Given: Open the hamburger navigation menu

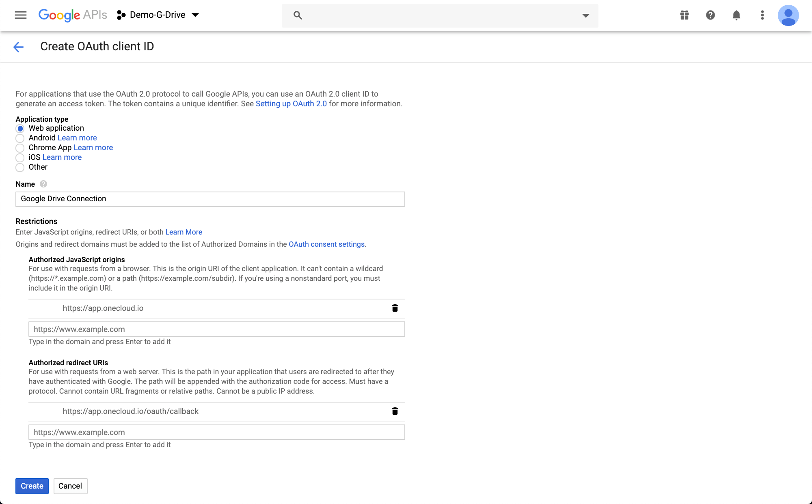Looking at the screenshot, I should (20, 15).
